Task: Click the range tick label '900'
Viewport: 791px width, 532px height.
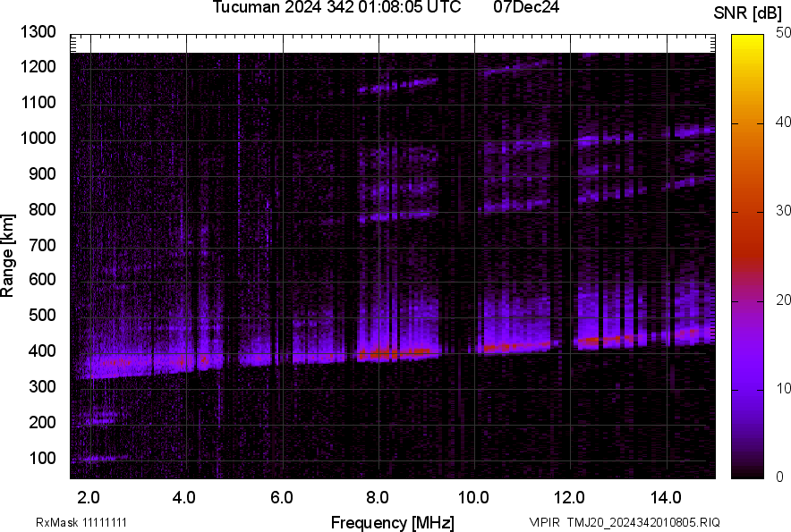Action: pos(42,173)
